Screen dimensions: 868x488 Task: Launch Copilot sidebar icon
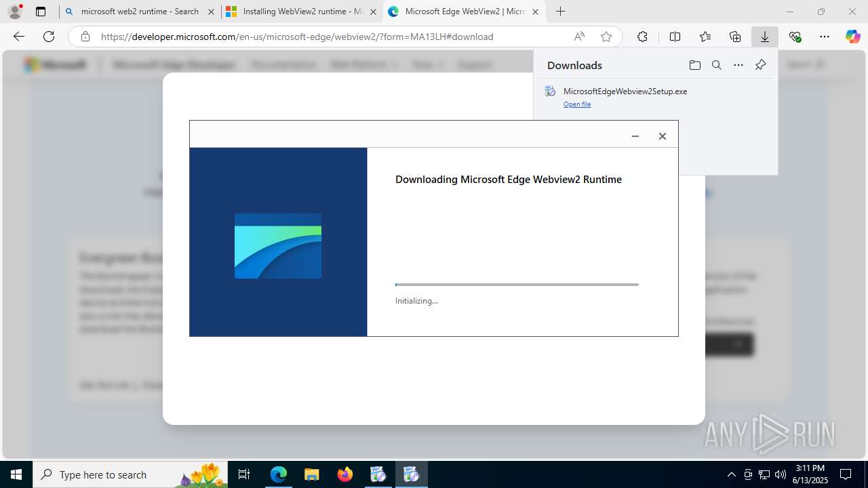pos(852,37)
